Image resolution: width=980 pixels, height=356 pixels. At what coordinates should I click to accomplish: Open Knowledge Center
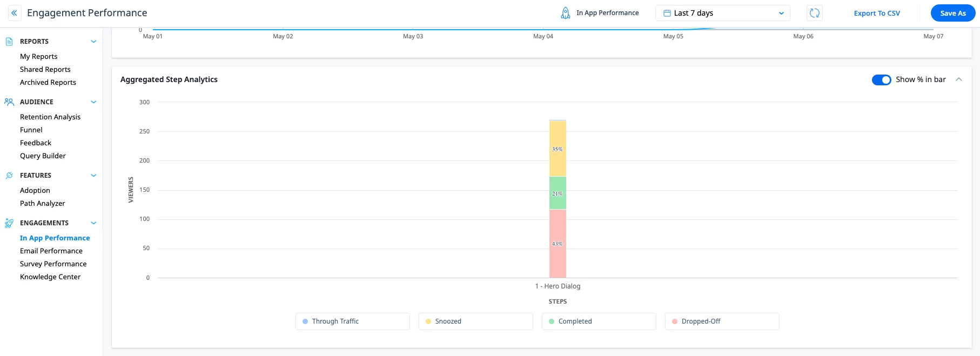[50, 277]
